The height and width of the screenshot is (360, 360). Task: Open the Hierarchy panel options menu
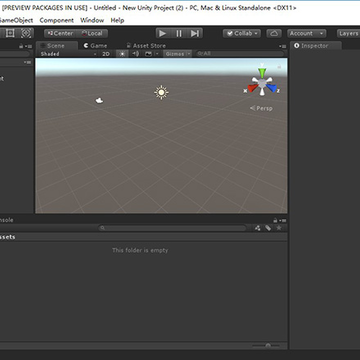[29, 46]
